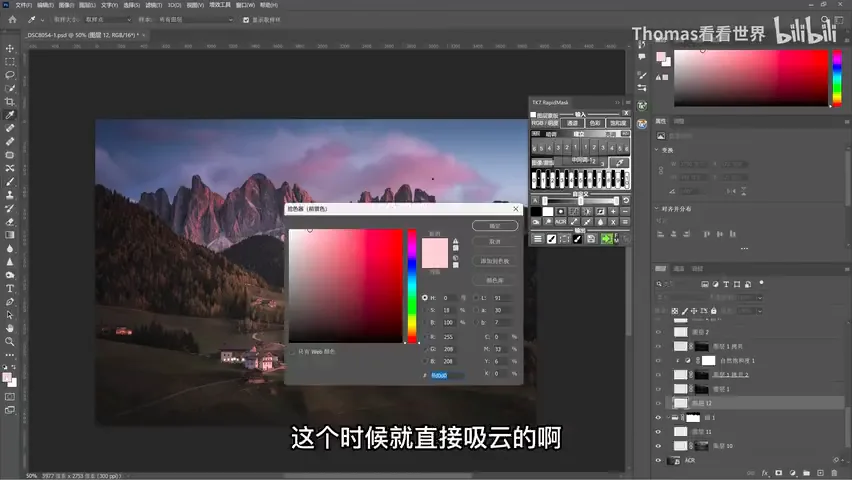Click the Color Libraries button
Screen dimensions: 852x480
click(494, 280)
